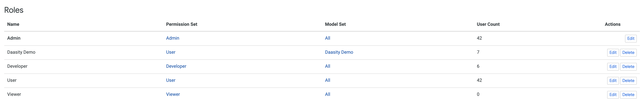Open Daasity Demo model set link
The height and width of the screenshot is (104, 644).
click(x=339, y=52)
